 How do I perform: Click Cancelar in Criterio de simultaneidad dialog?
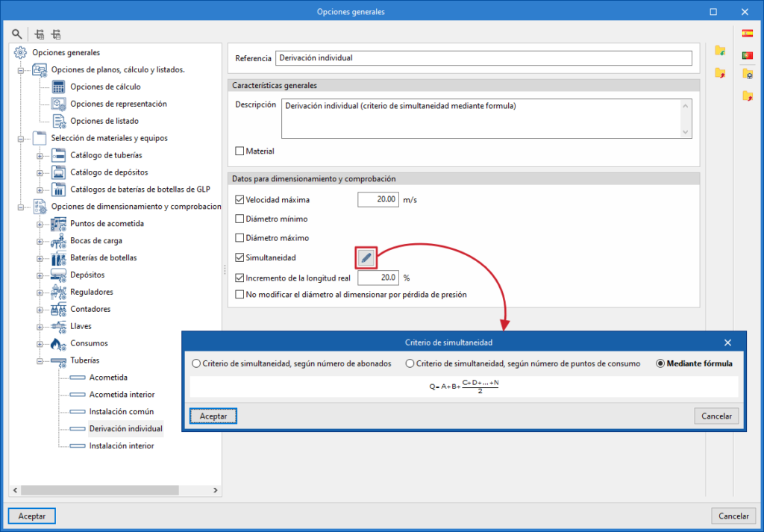click(x=716, y=416)
